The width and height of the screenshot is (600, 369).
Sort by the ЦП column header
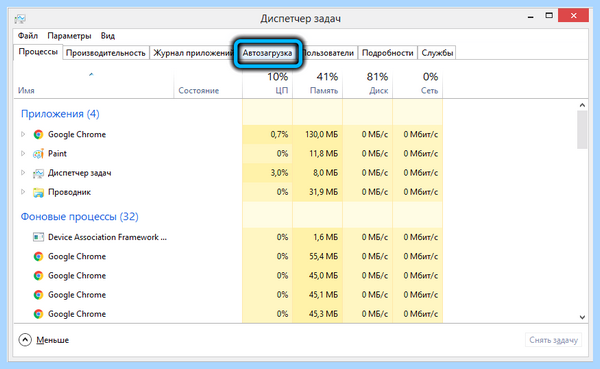click(x=267, y=83)
